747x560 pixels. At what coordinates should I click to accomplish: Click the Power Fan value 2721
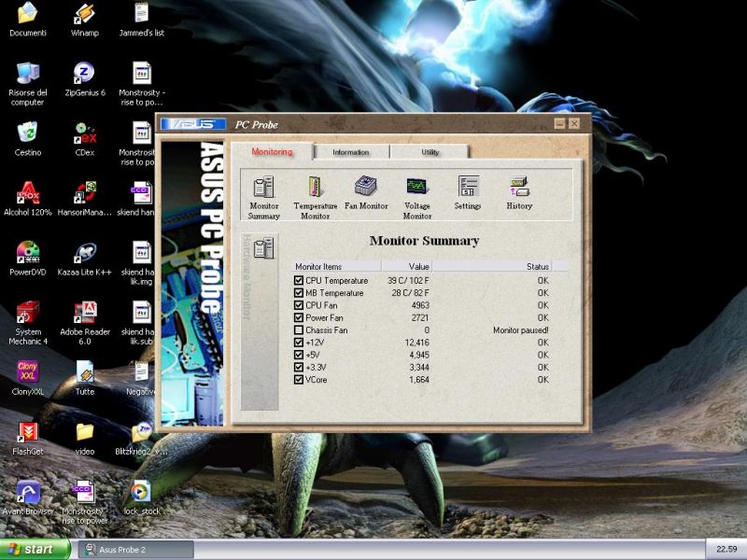tap(420, 317)
